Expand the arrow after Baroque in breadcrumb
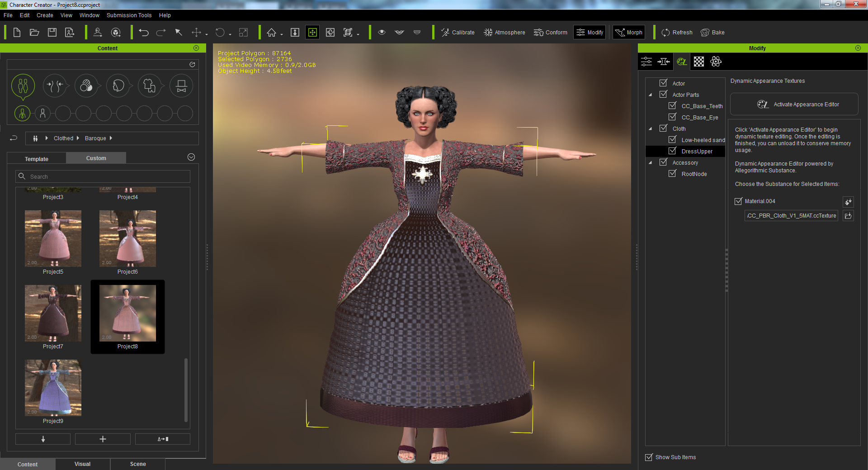This screenshot has width=868, height=470. coord(111,138)
